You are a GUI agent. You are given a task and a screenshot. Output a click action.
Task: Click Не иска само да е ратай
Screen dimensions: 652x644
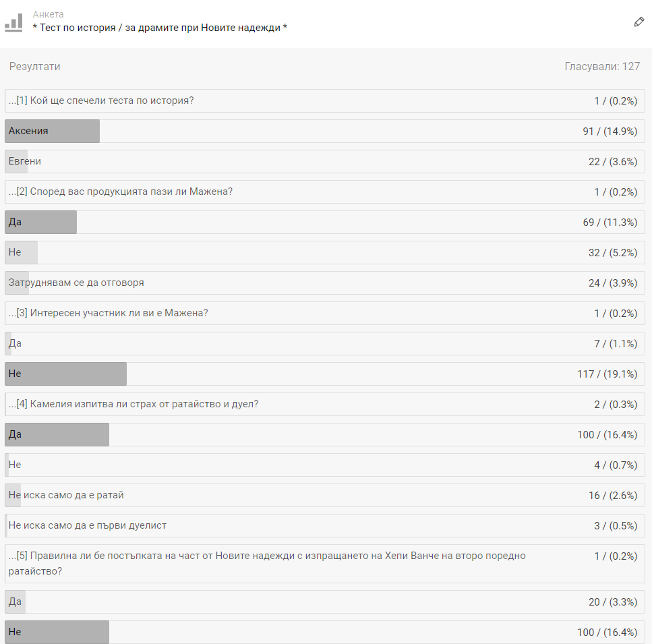325,495
